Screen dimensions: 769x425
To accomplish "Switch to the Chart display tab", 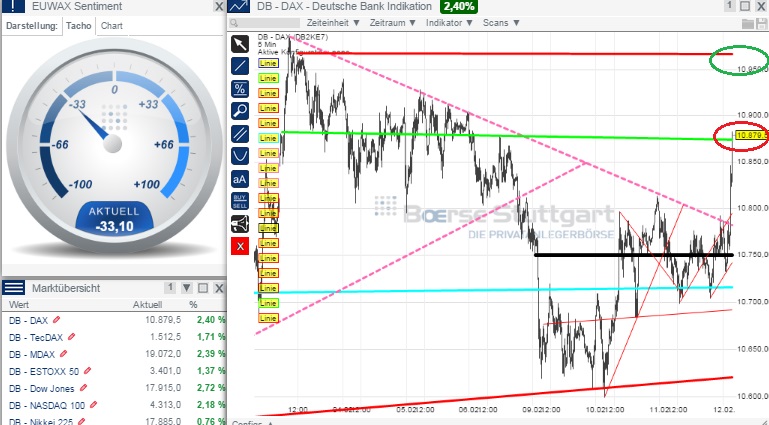I will pyautogui.click(x=112, y=26).
